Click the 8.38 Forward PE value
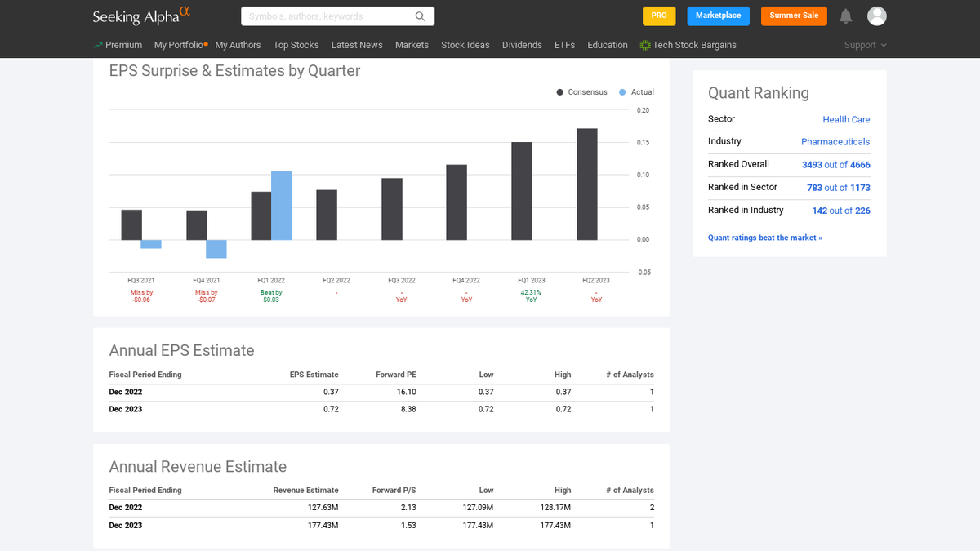The image size is (980, 551). pyautogui.click(x=408, y=409)
